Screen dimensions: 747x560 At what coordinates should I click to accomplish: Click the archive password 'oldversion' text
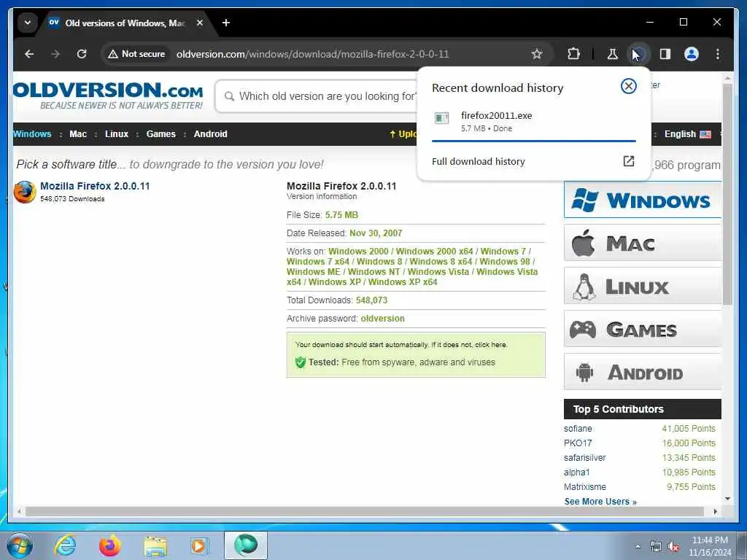click(x=382, y=319)
